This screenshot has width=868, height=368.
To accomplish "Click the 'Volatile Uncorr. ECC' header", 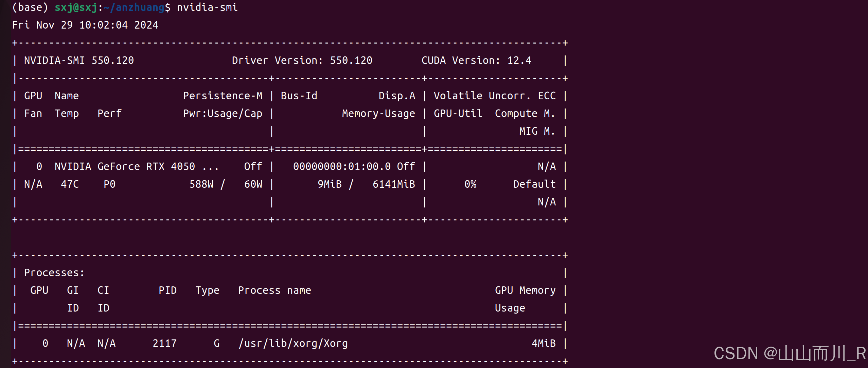I will pos(495,96).
